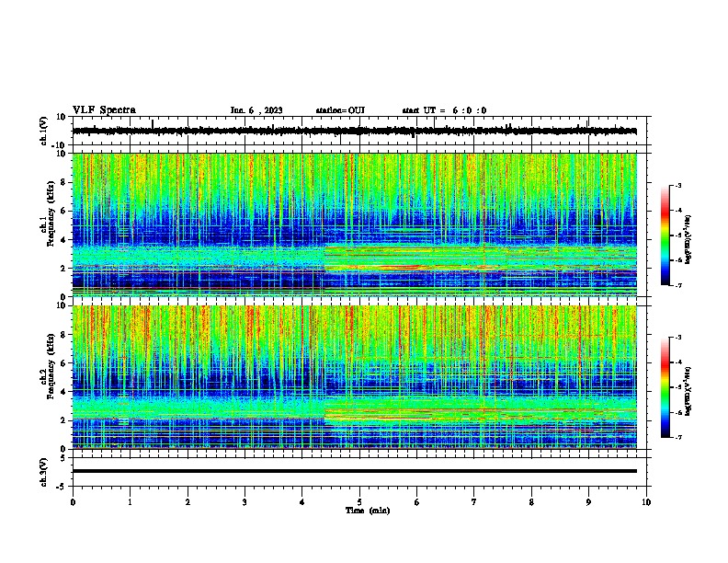Screen dimensions: 728x563
Task: Click the "ch.1(V)" waveform axis label
Action: tap(44, 131)
